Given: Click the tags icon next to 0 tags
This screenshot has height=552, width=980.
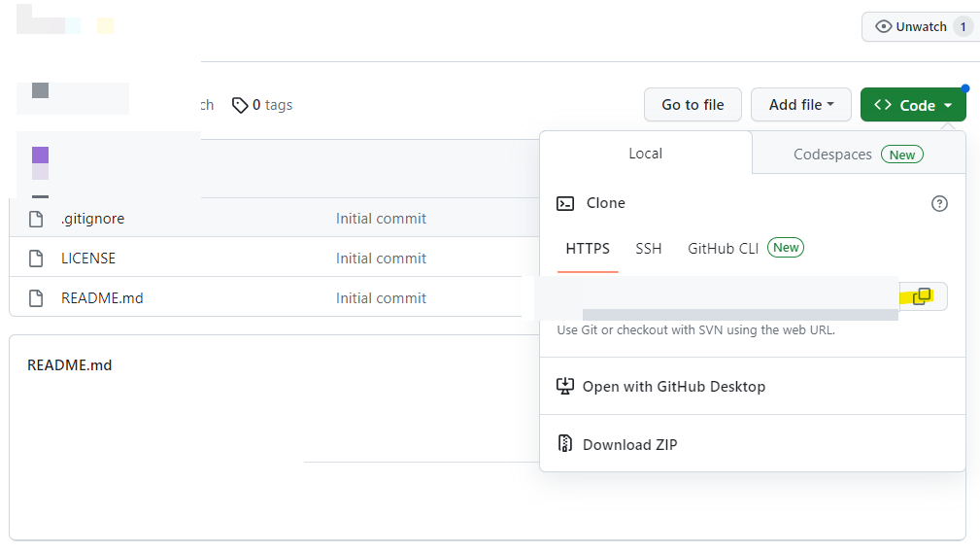Looking at the screenshot, I should tap(240, 105).
